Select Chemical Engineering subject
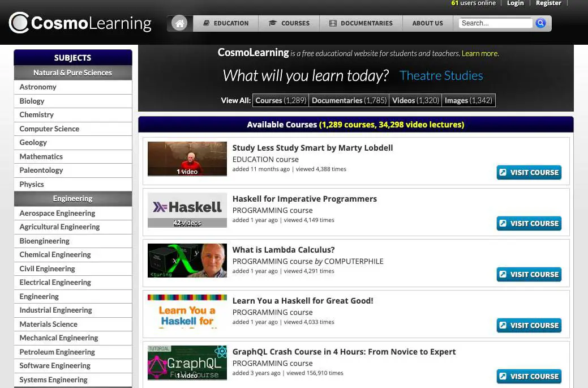Image resolution: width=588 pixels, height=388 pixels. (x=73, y=255)
